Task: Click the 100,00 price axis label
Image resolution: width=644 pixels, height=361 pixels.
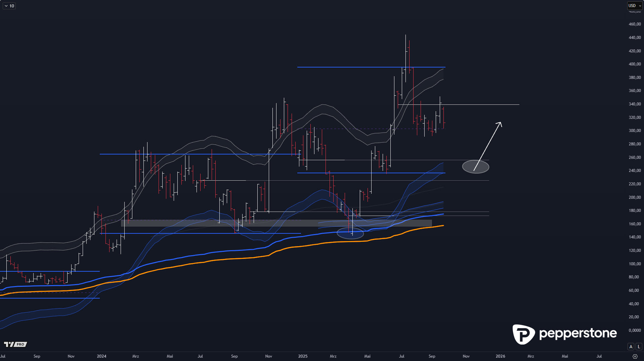Action: 635,264
